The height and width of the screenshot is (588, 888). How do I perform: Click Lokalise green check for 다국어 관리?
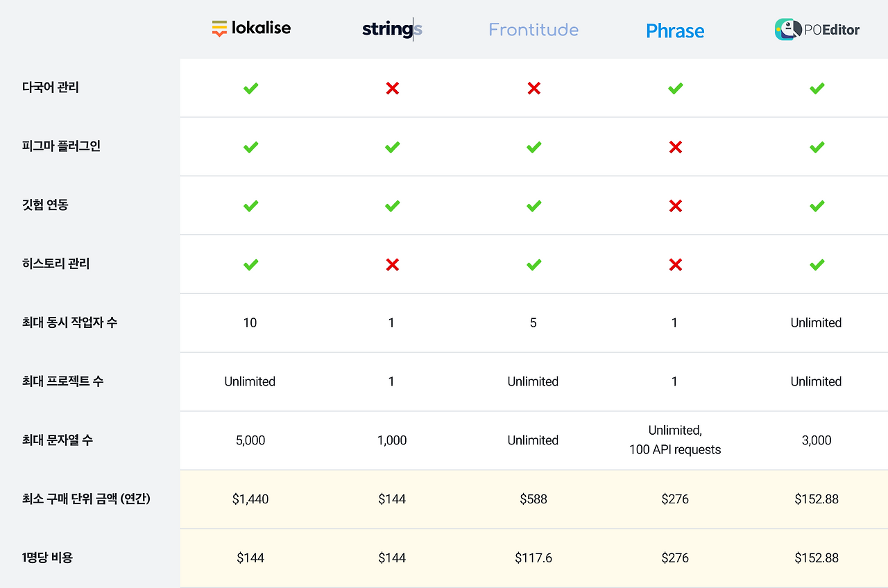pyautogui.click(x=250, y=88)
